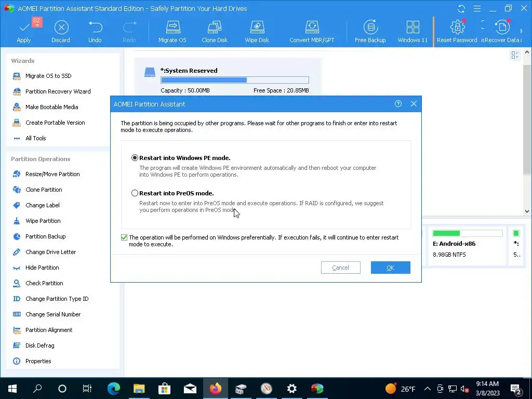Viewport: 532px width, 399px height.
Task: Close the AOMEI Partition Assistant dialog
Action: click(414, 104)
